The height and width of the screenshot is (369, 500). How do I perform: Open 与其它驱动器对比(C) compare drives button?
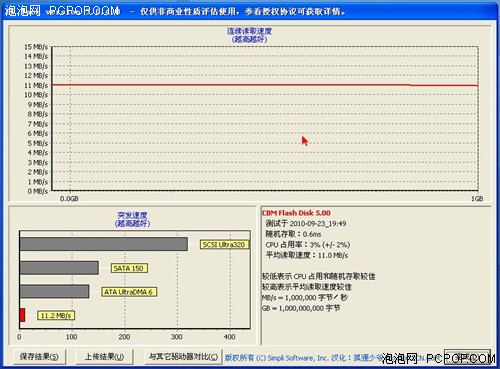(183, 357)
